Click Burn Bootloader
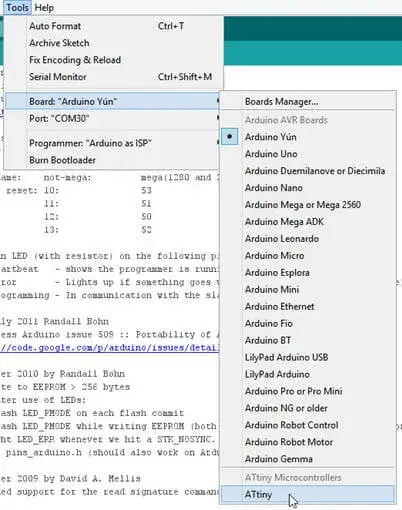402x510 pixels. coord(112,160)
